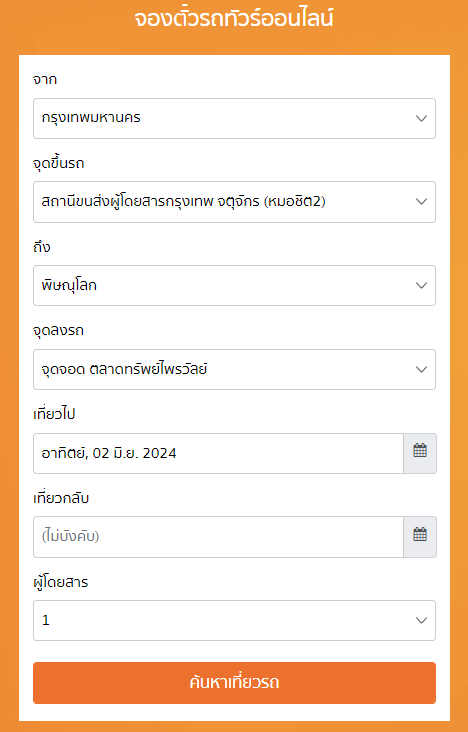Click the จุดลงรถ field label
This screenshot has height=732, width=468.
pos(58,331)
